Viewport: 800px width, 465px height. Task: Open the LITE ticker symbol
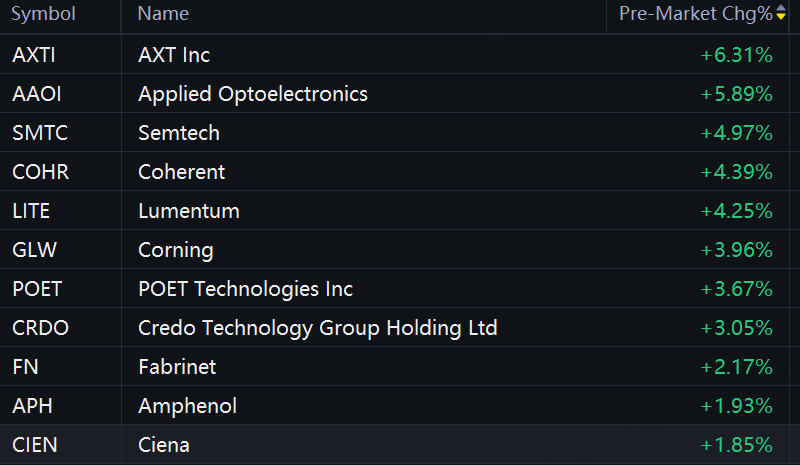(x=31, y=211)
